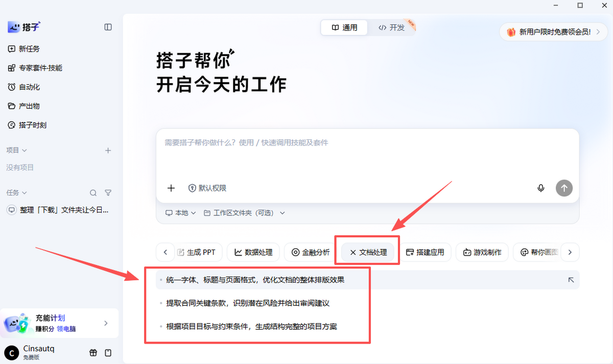Select the 数据处理 chip

[253, 252]
